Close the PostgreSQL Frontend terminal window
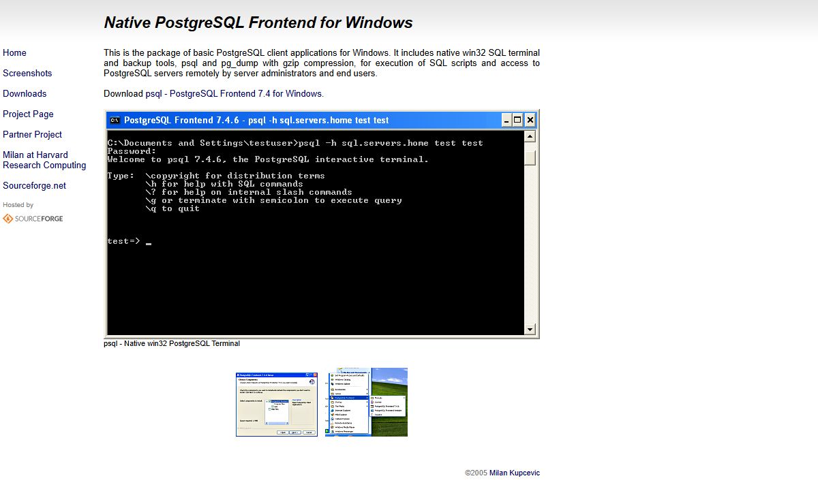 530,121
